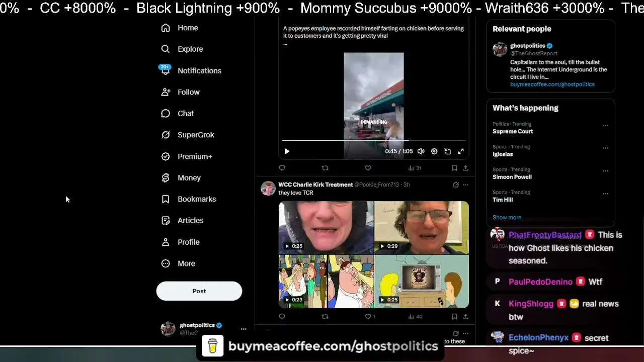
Task: Bookmark the Popeyes video post
Action: 454,168
